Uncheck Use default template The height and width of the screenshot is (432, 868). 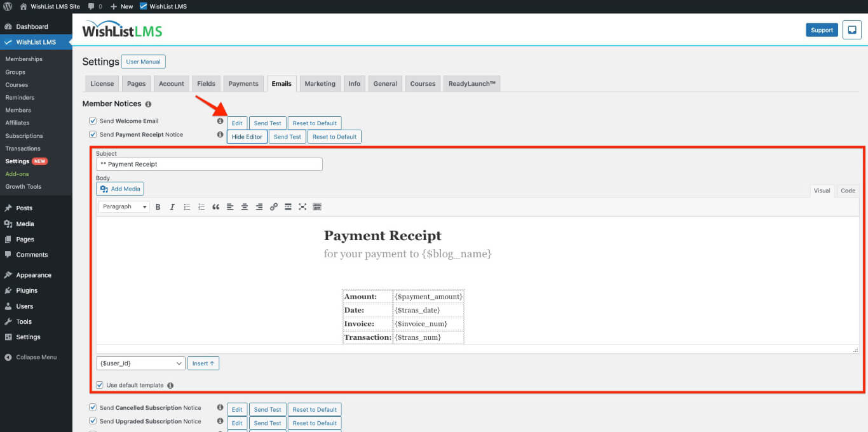[x=99, y=384]
